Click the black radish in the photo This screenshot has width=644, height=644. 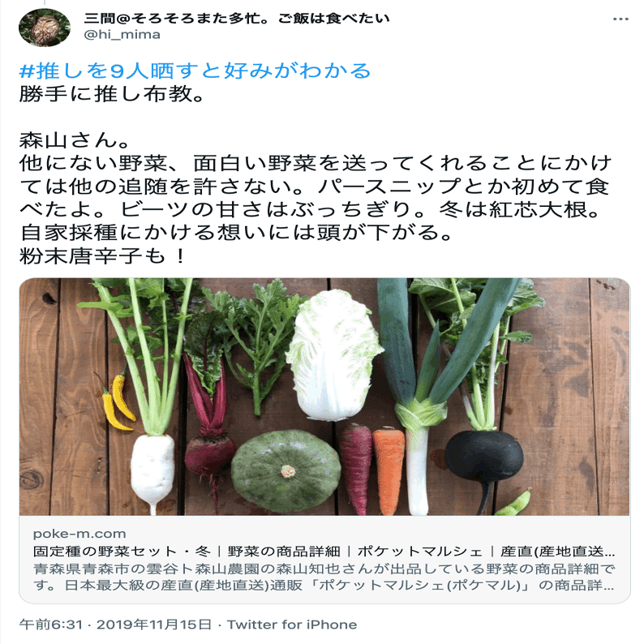click(x=484, y=456)
